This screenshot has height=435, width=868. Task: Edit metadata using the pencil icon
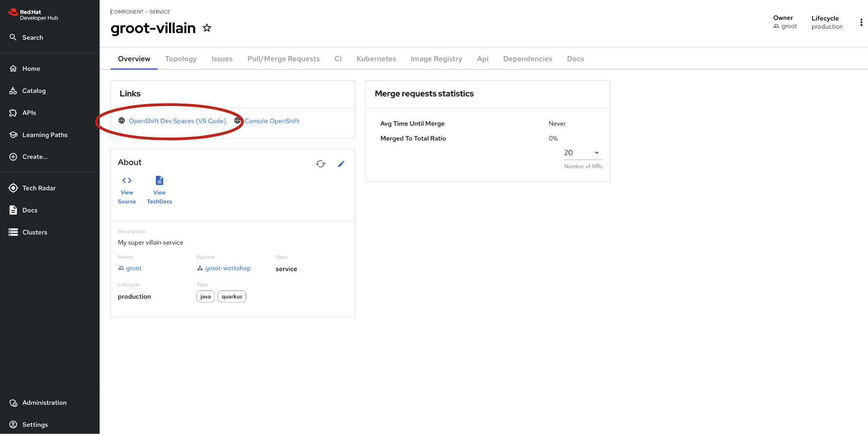coord(341,164)
